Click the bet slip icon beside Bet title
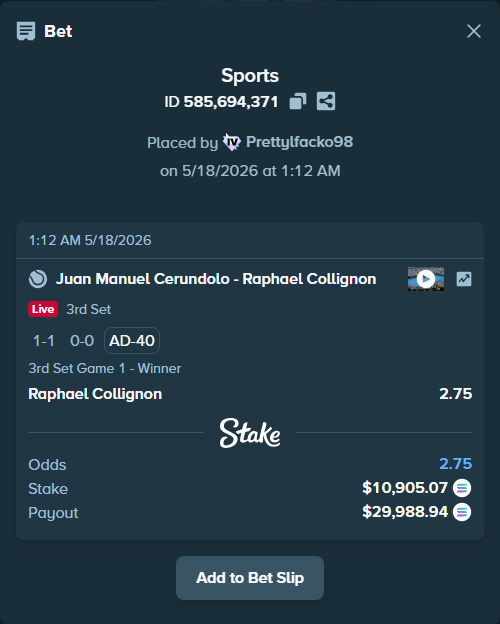This screenshot has width=500, height=624. pos(26,31)
